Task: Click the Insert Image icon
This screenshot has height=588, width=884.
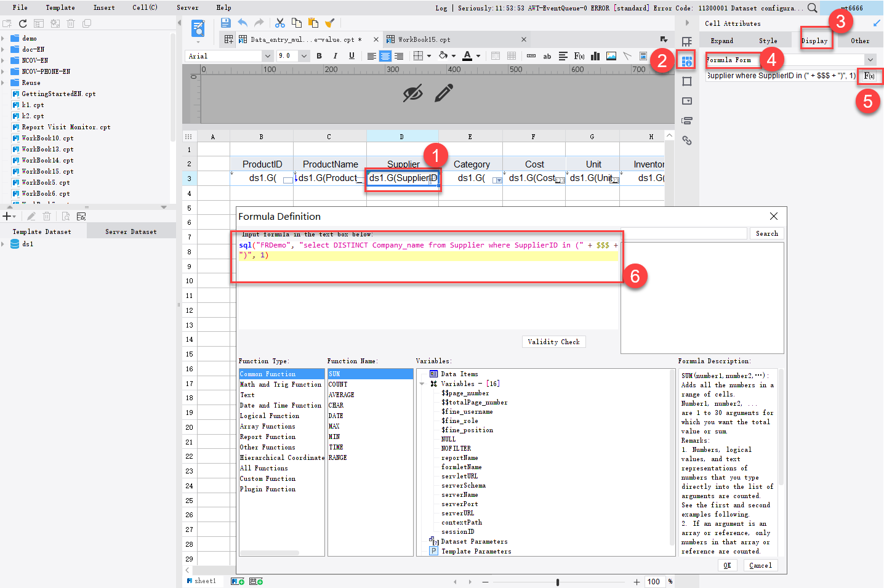Action: pyautogui.click(x=611, y=56)
